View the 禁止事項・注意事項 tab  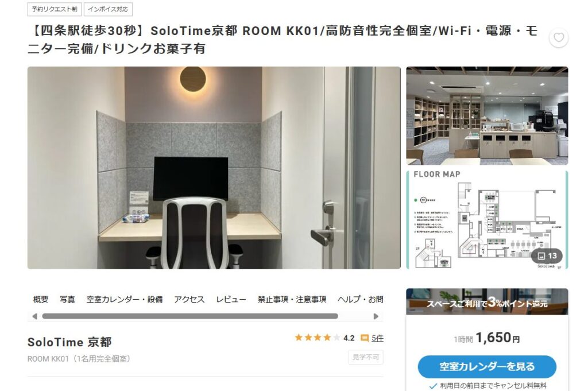click(292, 299)
